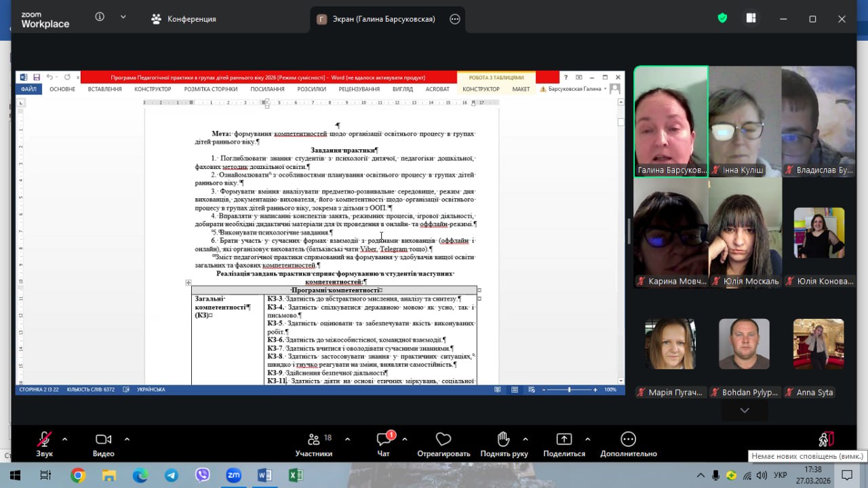
Task: Select Галина Барсуковская video thumbnail
Action: (671, 121)
